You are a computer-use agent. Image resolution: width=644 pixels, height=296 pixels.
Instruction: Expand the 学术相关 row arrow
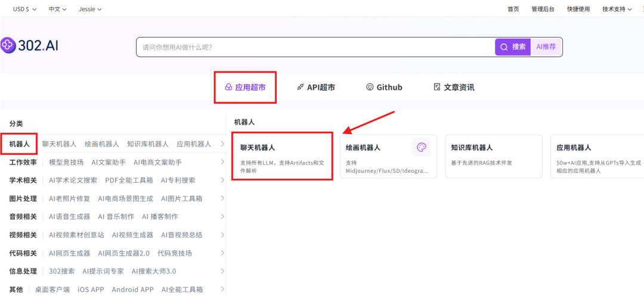click(x=222, y=180)
